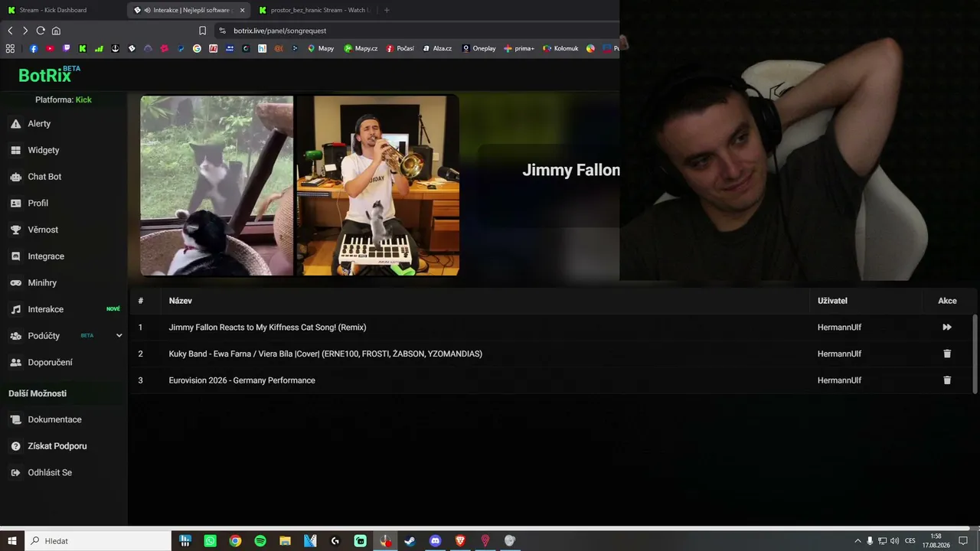Skip the Jimmy Fallon song
The image size is (980, 551).
[x=947, y=328]
